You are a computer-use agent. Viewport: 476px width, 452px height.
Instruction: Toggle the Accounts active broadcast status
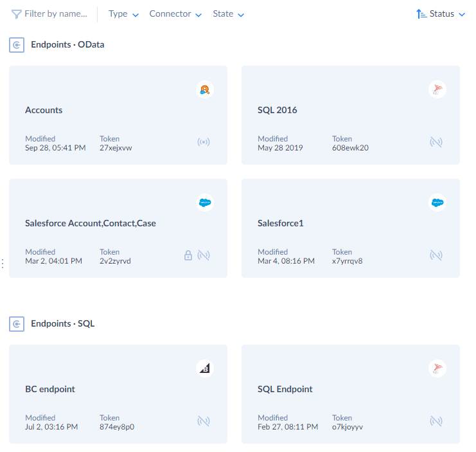pos(204,142)
